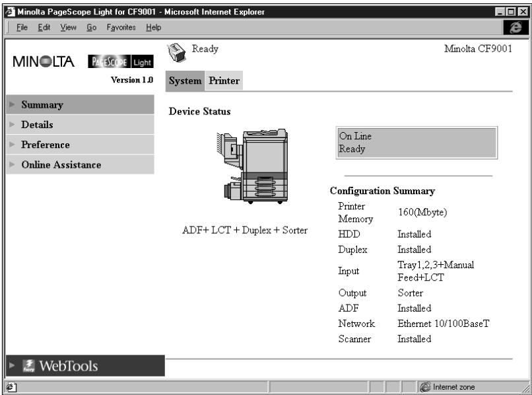Click the Minolta logo
The image size is (532, 395).
pyautogui.click(x=44, y=61)
